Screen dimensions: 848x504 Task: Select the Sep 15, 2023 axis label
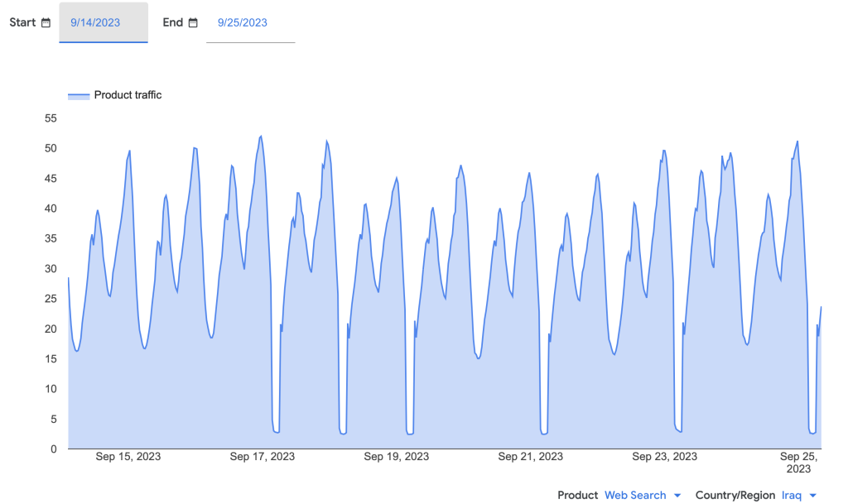coord(128,457)
